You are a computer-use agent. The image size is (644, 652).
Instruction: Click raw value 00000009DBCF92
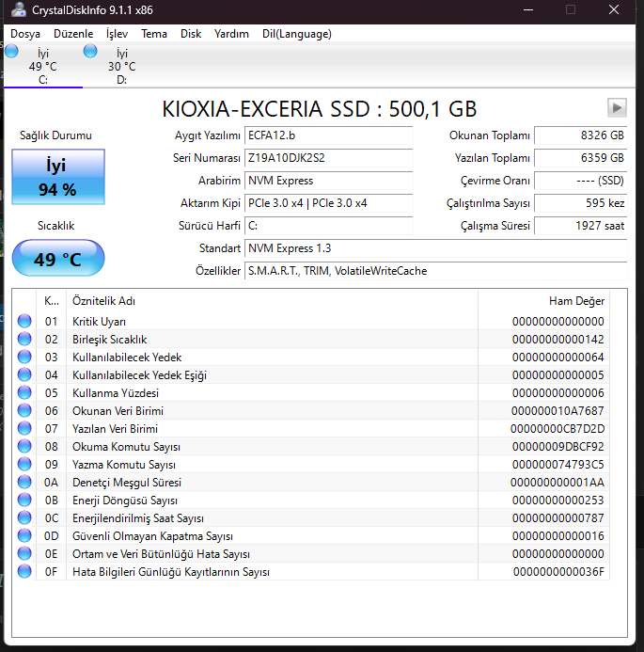pyautogui.click(x=558, y=447)
